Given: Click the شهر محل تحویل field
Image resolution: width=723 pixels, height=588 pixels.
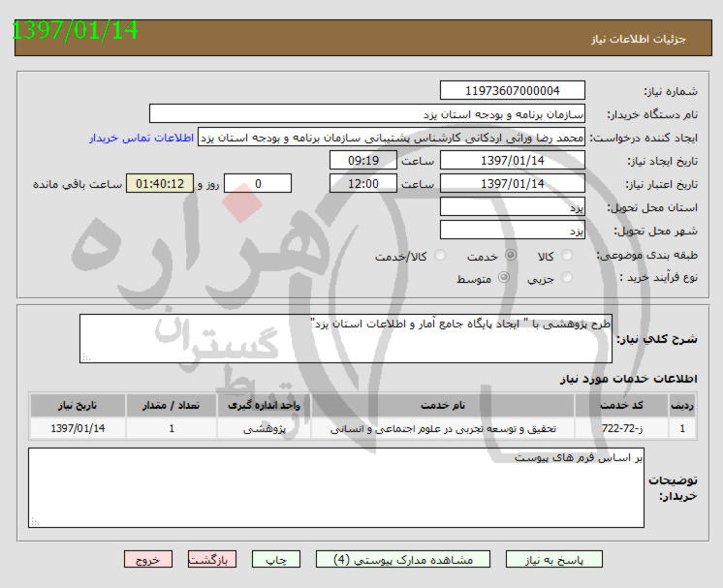Looking at the screenshot, I should tap(513, 230).
